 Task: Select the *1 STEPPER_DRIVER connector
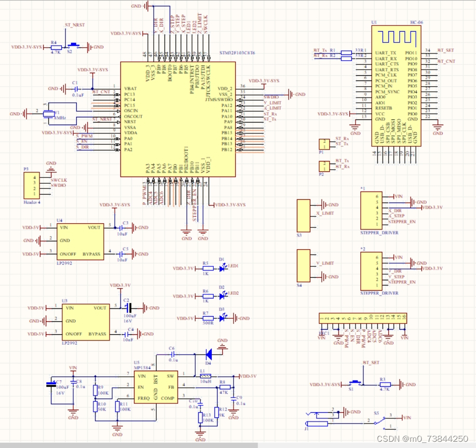(371, 211)
